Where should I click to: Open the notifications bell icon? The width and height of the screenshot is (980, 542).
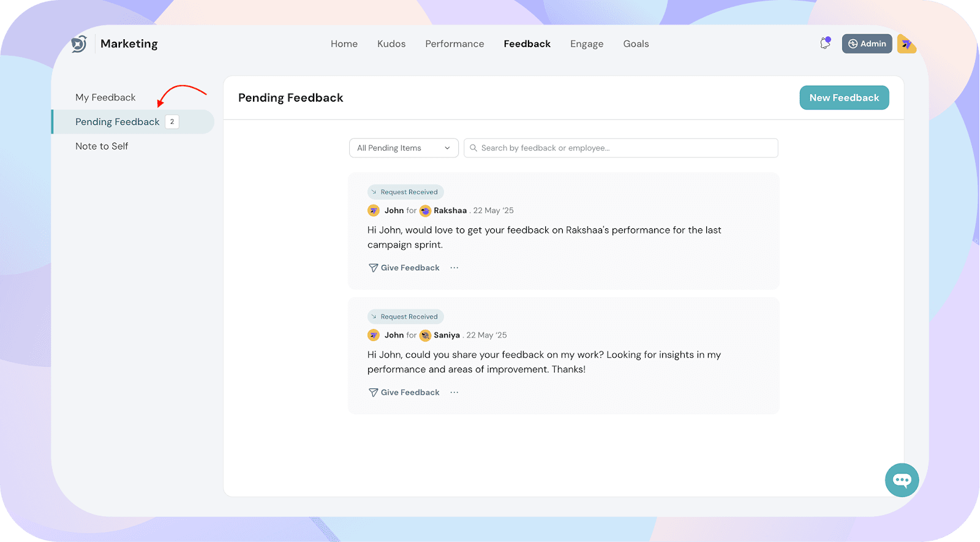825,43
